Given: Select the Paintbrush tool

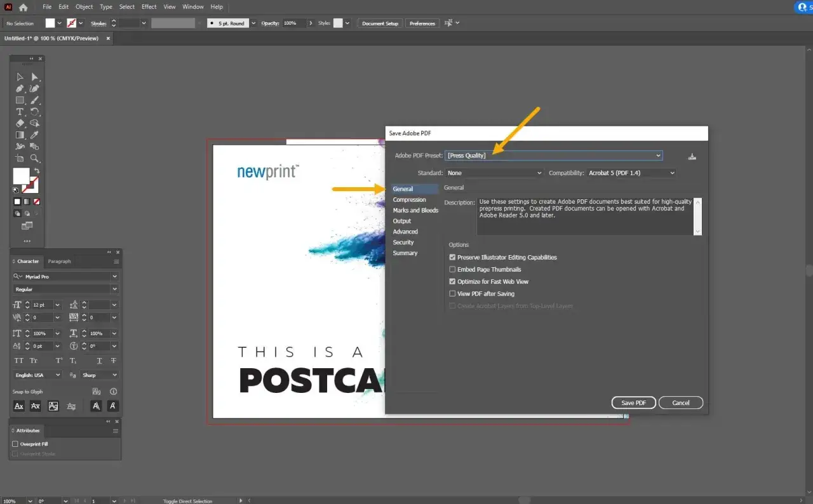Looking at the screenshot, I should pos(35,100).
